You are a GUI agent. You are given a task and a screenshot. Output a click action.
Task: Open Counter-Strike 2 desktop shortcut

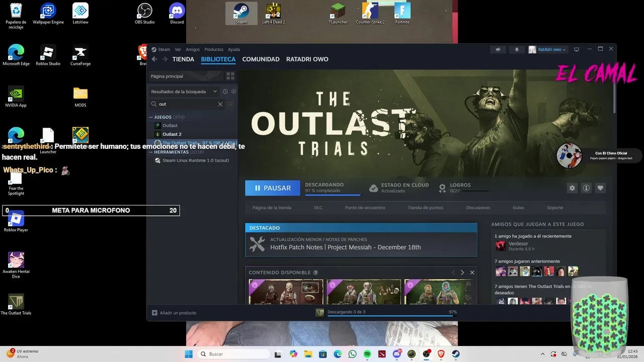[370, 14]
